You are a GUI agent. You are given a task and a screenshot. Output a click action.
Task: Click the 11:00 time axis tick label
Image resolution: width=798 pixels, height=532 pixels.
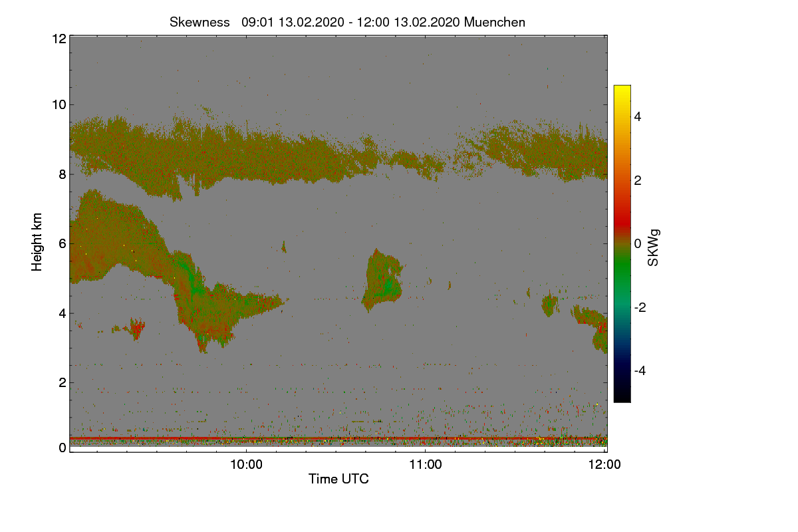[x=426, y=464]
